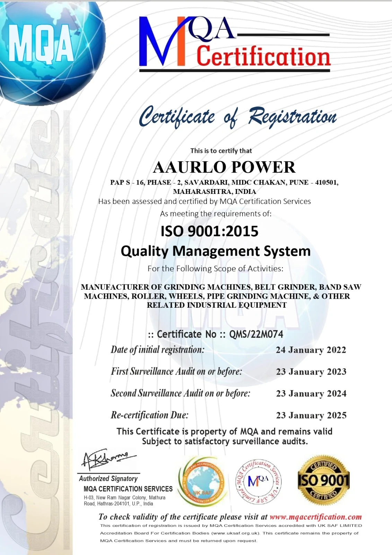Click the MAHARASHTRA, INDIA line
The width and height of the screenshot is (392, 555).
(215, 191)
